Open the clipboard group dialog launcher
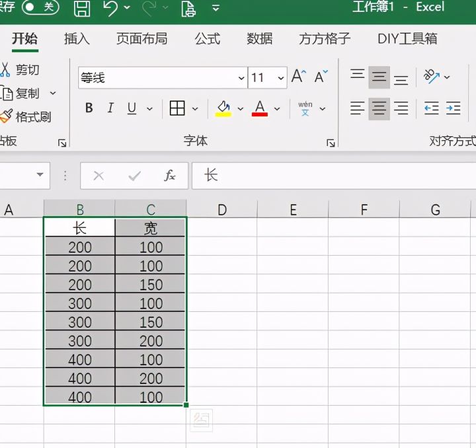This screenshot has height=448, width=476. [x=62, y=143]
